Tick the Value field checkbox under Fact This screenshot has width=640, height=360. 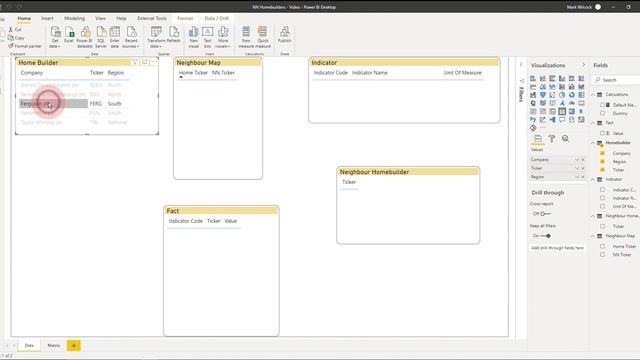point(602,133)
